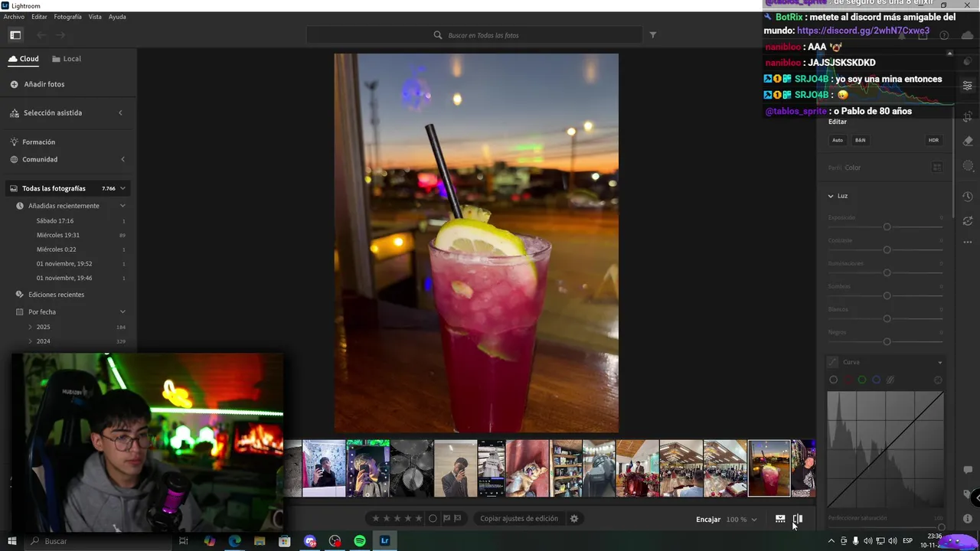
Task: Open the crop and rotate tool
Action: point(968,116)
